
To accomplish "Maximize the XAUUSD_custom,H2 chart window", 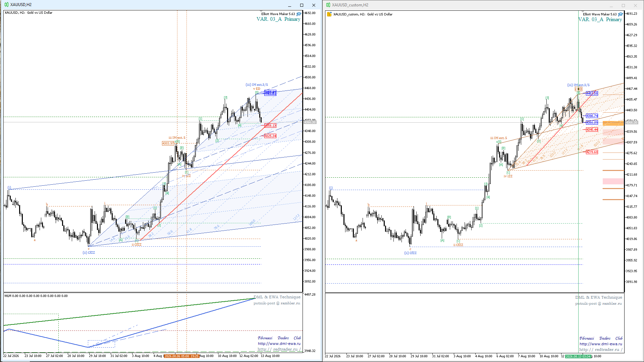I will 623,5.
